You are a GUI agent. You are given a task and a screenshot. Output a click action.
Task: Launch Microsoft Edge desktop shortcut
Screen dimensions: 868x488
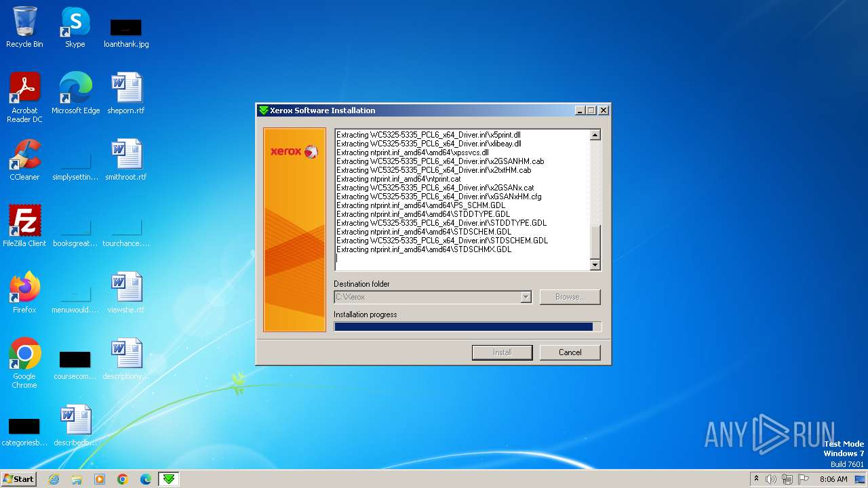click(x=75, y=94)
